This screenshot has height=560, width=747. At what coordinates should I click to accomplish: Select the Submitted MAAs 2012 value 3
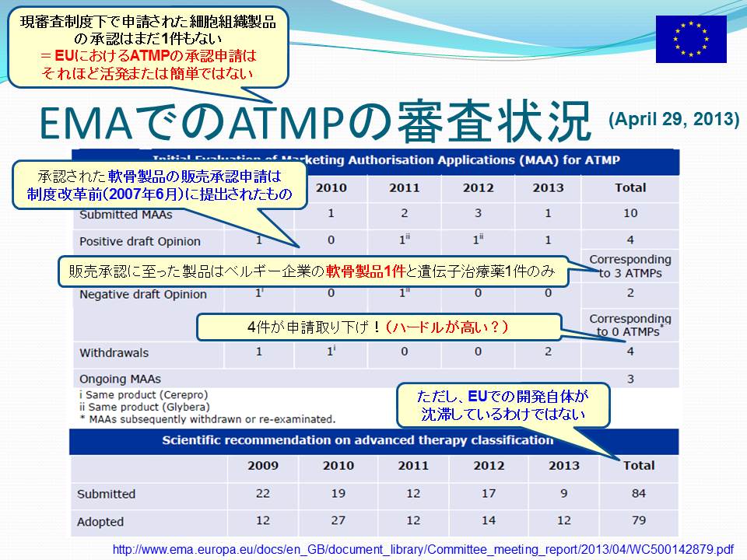pos(478,213)
